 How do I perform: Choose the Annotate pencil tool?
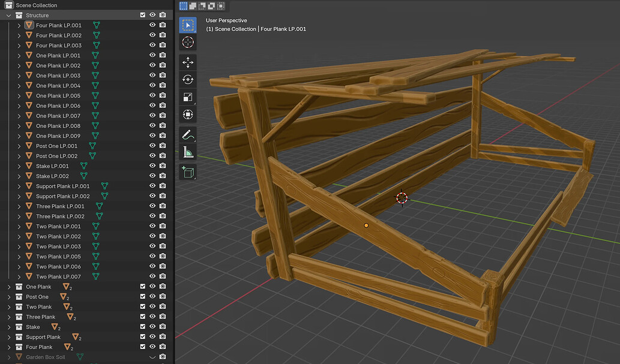click(188, 135)
